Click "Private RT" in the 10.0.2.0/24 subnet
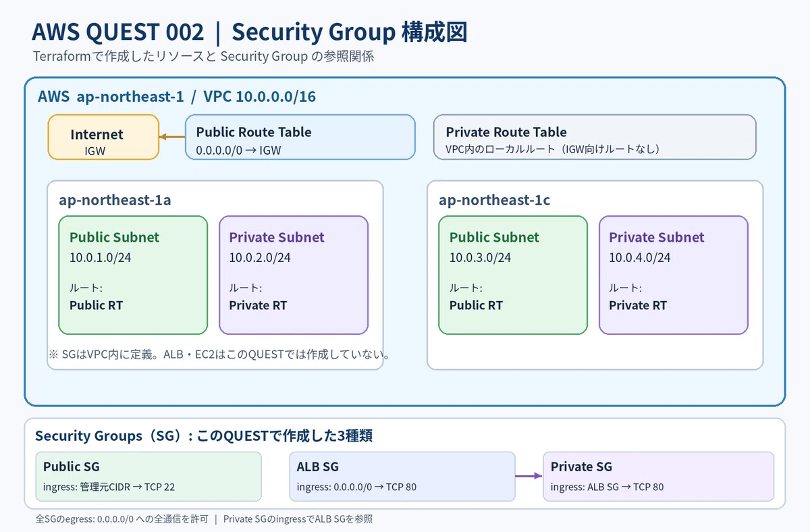The height and width of the screenshot is (532, 810). 258,305
